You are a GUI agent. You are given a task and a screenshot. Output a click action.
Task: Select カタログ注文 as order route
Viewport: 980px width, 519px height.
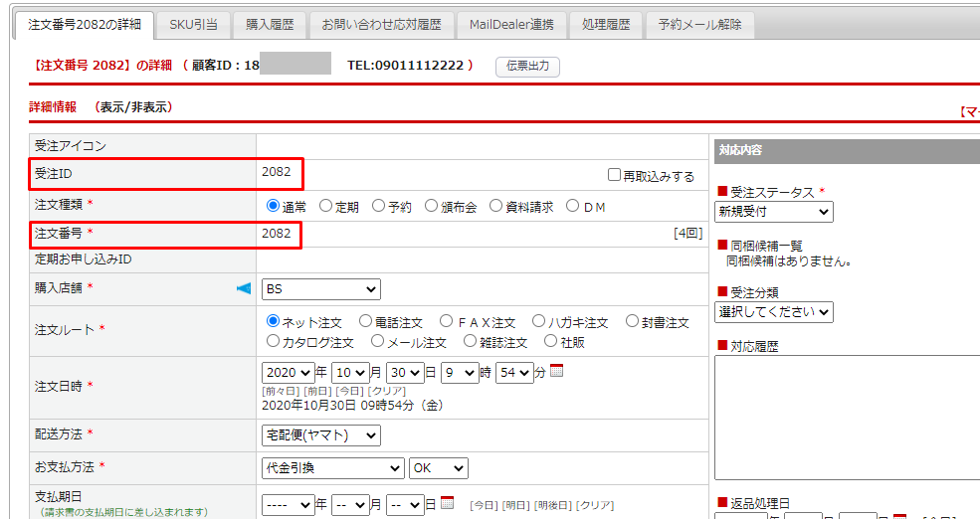coord(273,341)
